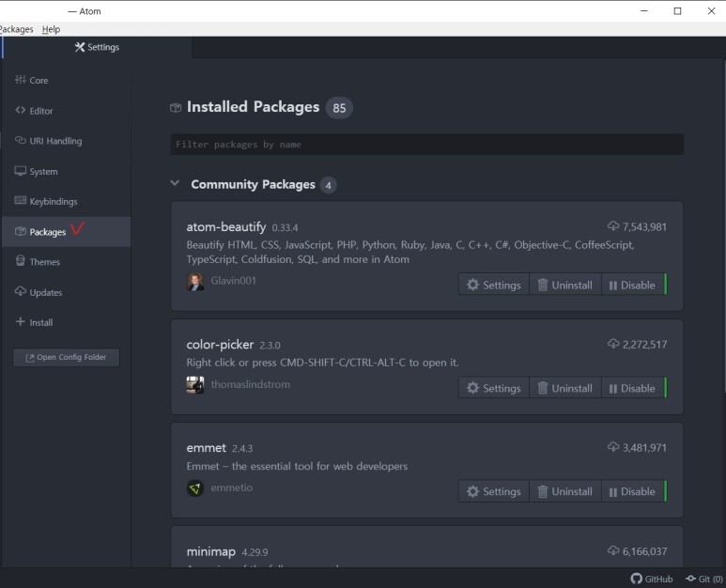The height and width of the screenshot is (588, 726).
Task: Disable the atom-beautify package
Action: coord(633,285)
